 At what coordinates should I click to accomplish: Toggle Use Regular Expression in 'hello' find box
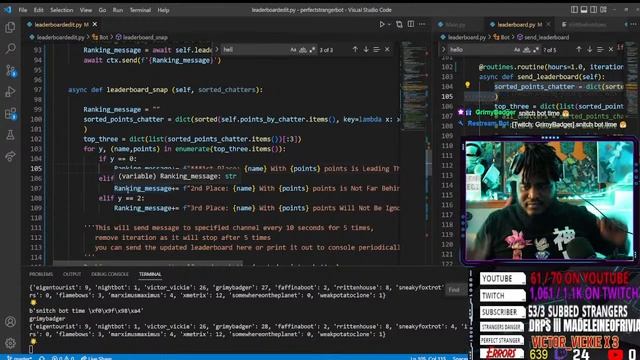[536, 50]
